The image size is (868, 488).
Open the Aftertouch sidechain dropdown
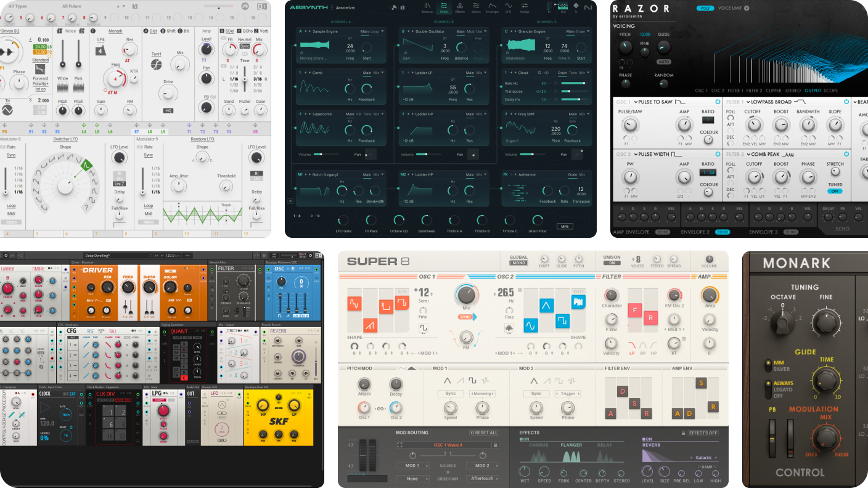click(483, 478)
